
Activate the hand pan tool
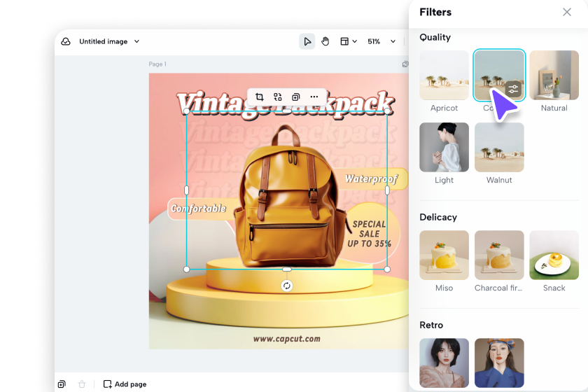coord(325,41)
